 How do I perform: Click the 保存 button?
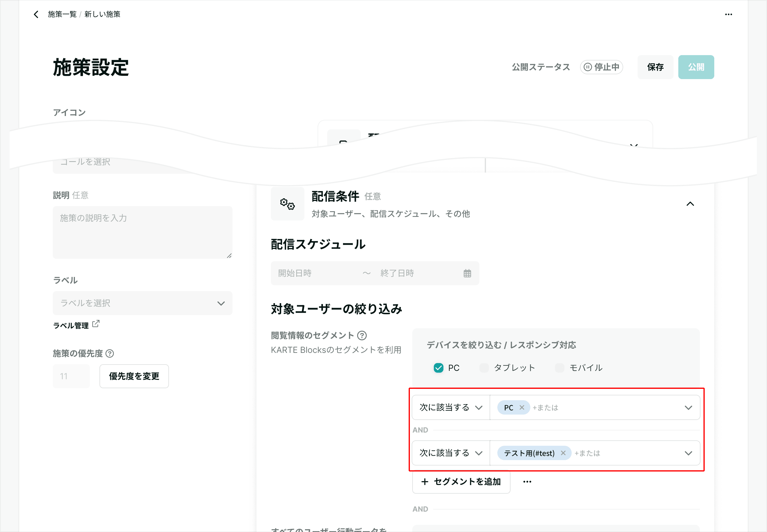[x=655, y=67]
